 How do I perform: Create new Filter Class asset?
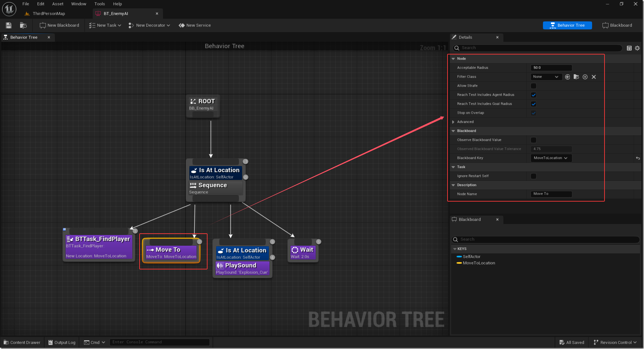click(585, 77)
